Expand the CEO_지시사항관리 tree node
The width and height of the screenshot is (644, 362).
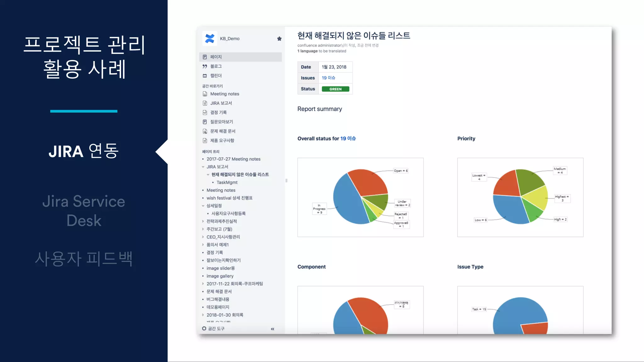[203, 237]
